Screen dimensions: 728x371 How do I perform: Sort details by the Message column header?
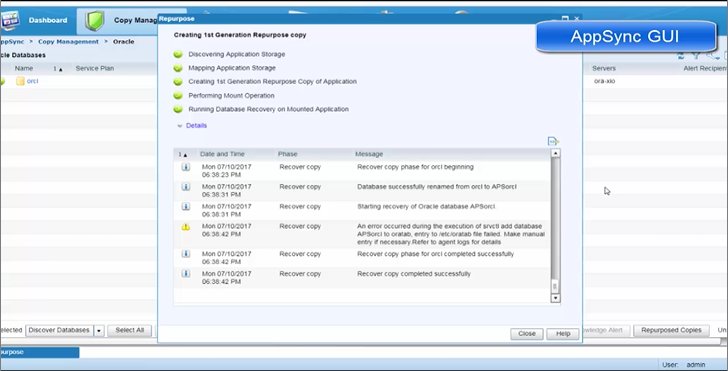click(x=369, y=154)
